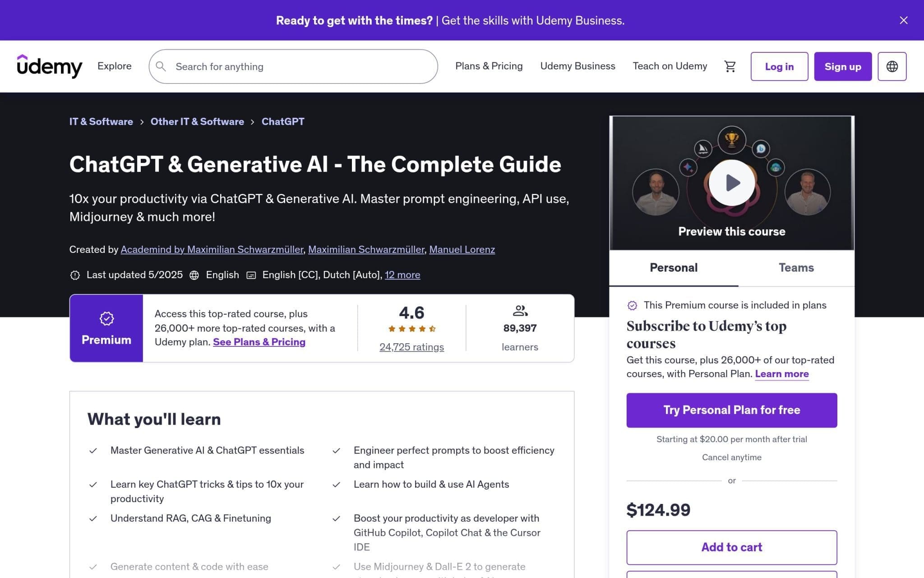The width and height of the screenshot is (924, 578).
Task: Click Add to cart button
Action: pyautogui.click(x=732, y=547)
